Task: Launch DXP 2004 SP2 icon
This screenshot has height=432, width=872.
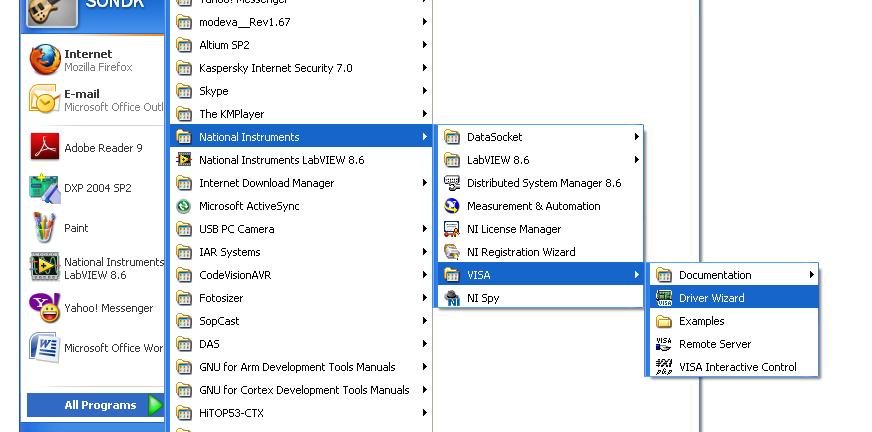Action: [44, 188]
